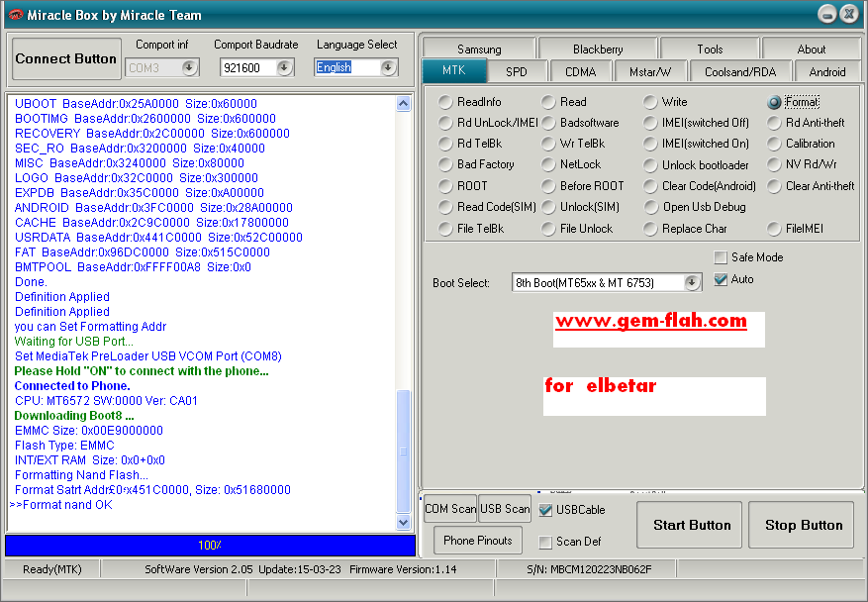Click the log scrollbar down arrow
This screenshot has height=602, width=868.
(x=404, y=522)
